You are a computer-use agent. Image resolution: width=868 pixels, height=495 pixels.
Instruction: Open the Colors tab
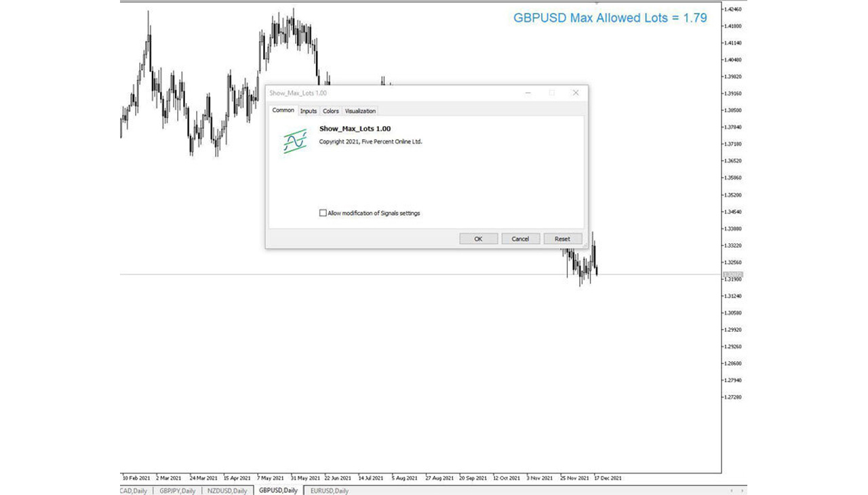click(x=331, y=111)
